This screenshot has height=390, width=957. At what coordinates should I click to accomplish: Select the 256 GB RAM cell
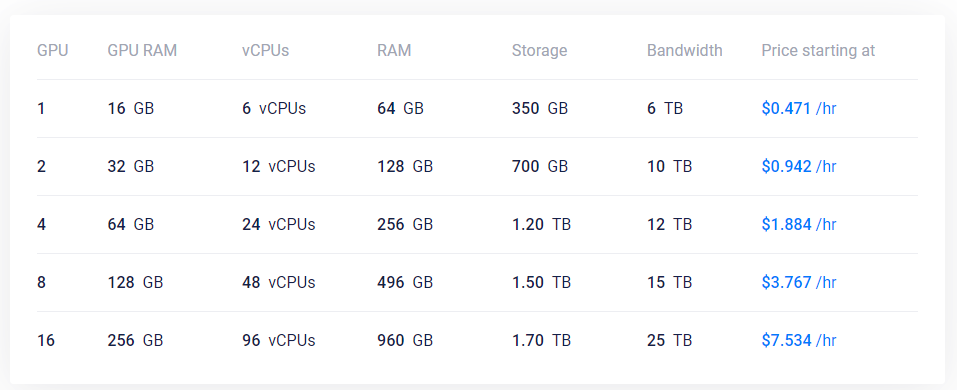(x=405, y=225)
